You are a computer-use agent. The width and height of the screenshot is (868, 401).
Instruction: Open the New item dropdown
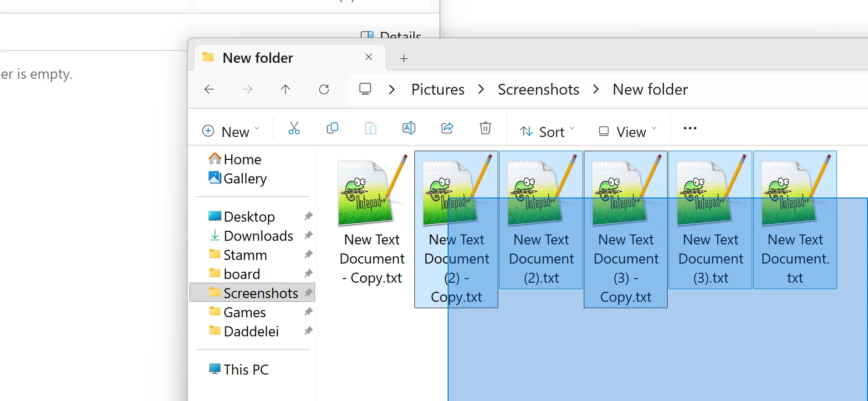click(x=231, y=132)
